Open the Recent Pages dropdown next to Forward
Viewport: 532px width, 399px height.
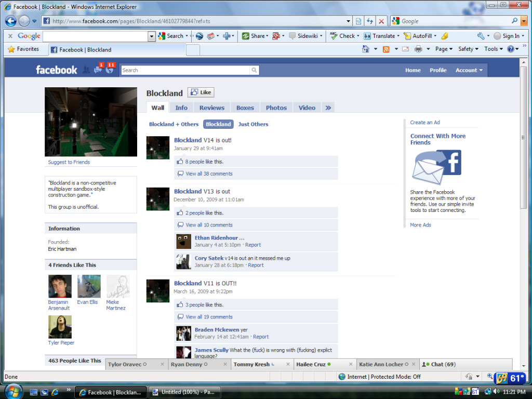coord(34,21)
